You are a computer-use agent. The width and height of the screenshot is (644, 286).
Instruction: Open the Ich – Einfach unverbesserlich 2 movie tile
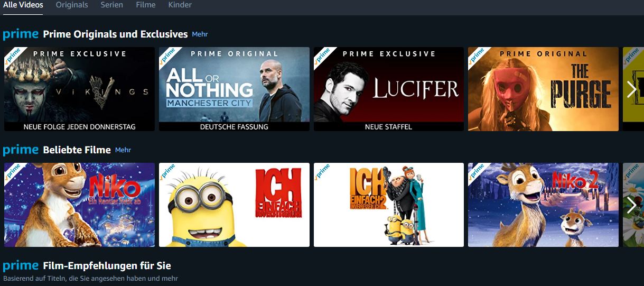click(389, 205)
